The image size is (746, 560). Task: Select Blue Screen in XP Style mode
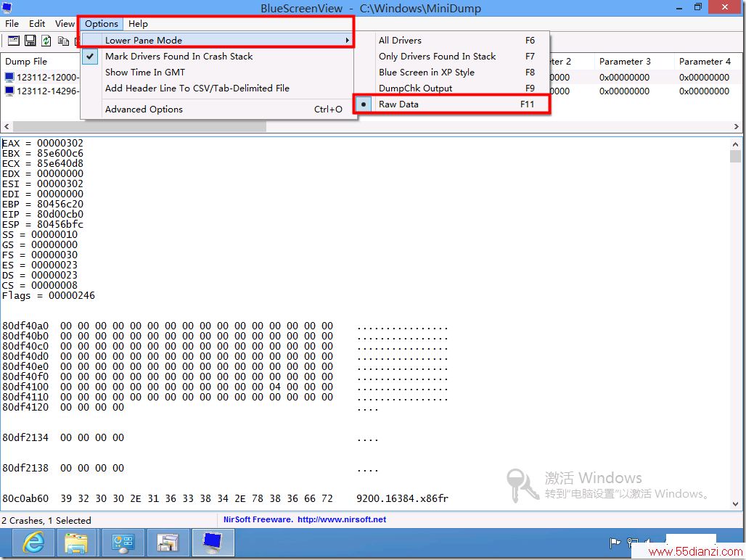[452, 73]
